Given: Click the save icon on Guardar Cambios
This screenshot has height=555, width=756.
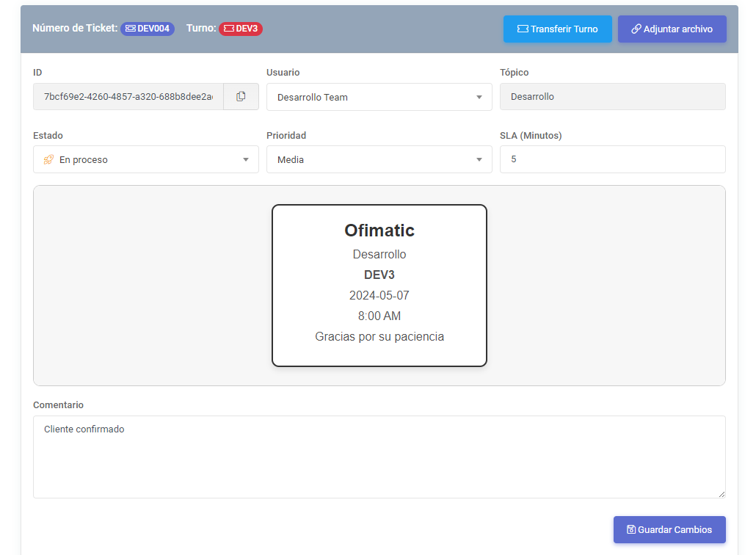Looking at the screenshot, I should coord(631,529).
